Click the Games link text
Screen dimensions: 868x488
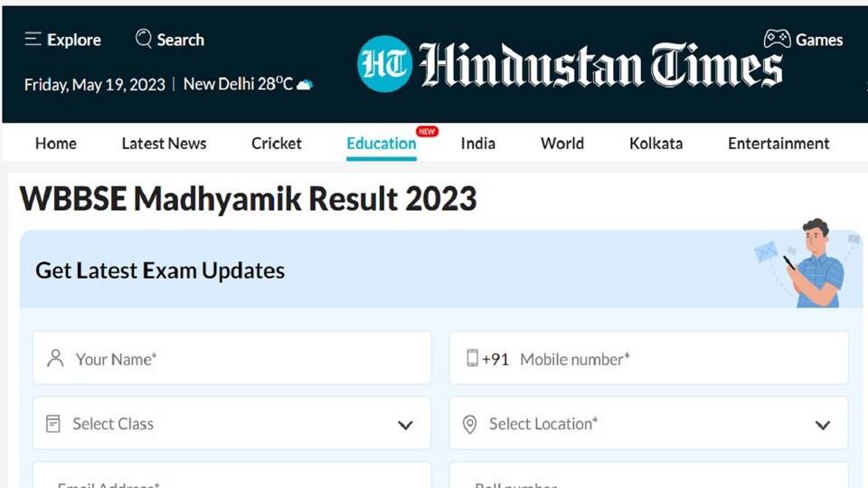coord(819,40)
